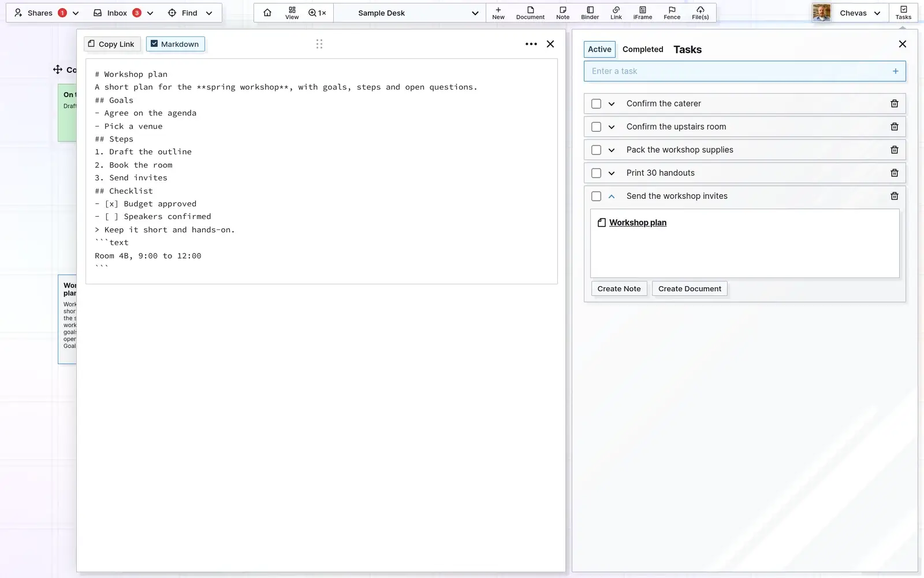Expand the Print 30 handouts task
924x578 pixels.
612,173
